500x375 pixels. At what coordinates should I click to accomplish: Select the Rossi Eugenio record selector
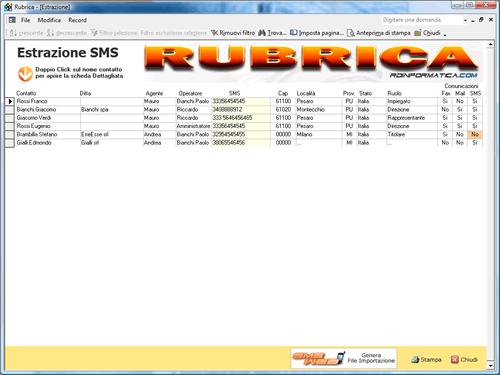[10, 126]
